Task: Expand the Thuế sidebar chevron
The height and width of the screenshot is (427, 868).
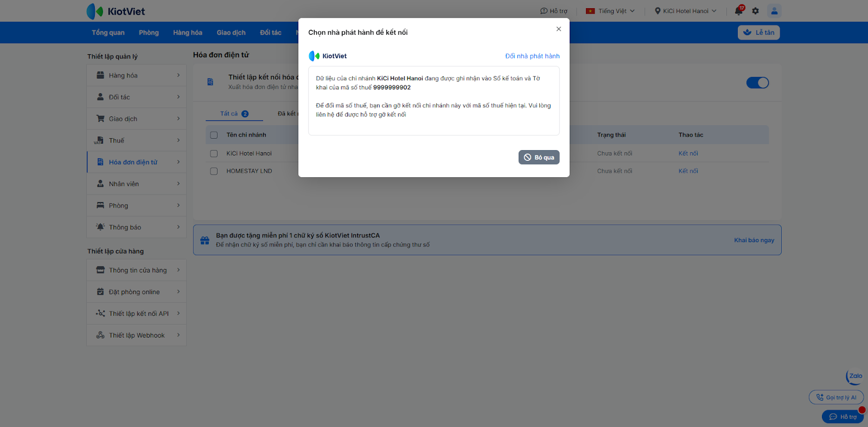Action: tap(178, 140)
